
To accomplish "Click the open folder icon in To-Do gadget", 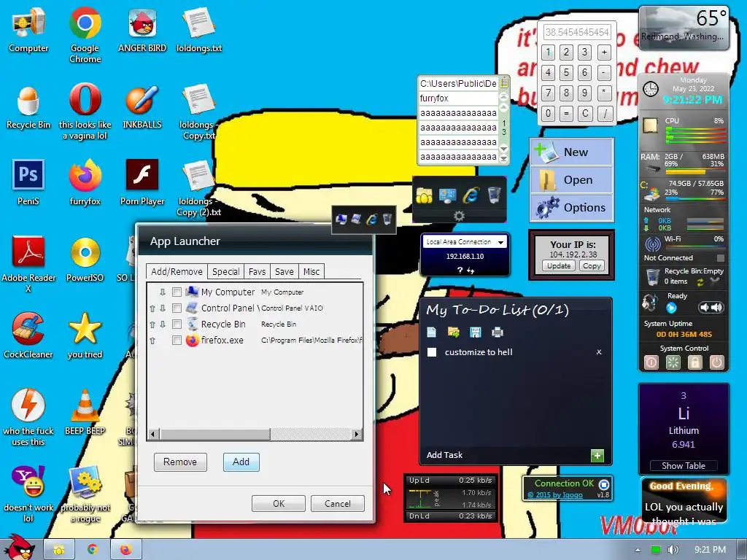I will click(x=454, y=332).
